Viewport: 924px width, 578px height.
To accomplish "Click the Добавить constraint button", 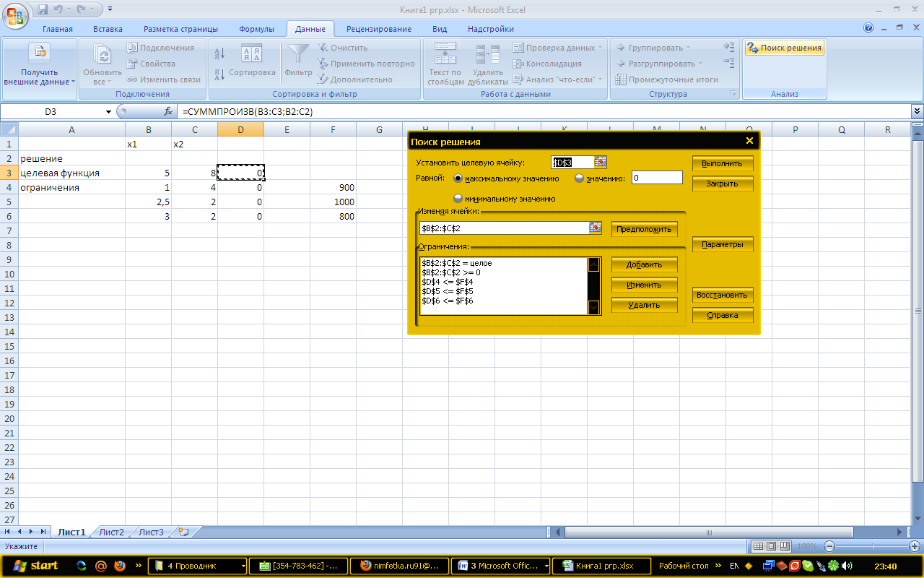I will pos(644,264).
